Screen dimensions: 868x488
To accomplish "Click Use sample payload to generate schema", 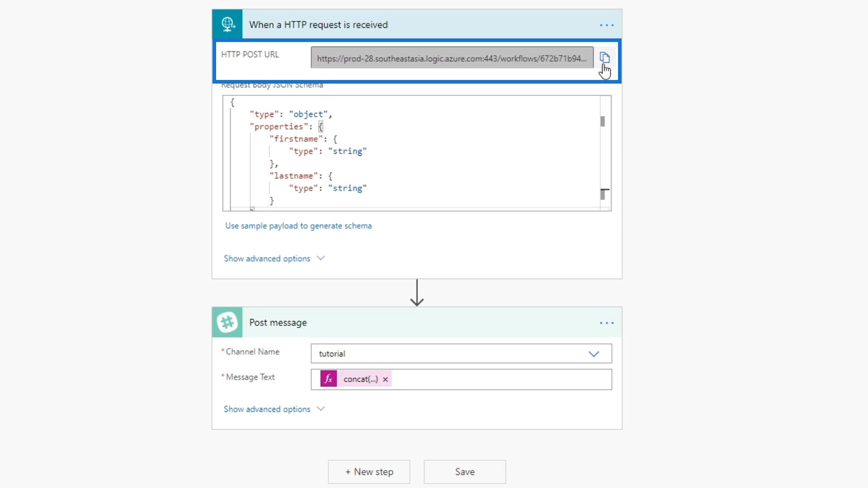I will tap(298, 226).
